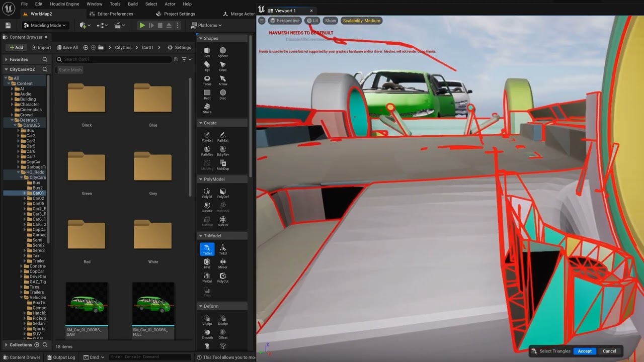Collapse the TriModel section
Screen dimensions: 644x362
pyautogui.click(x=201, y=235)
